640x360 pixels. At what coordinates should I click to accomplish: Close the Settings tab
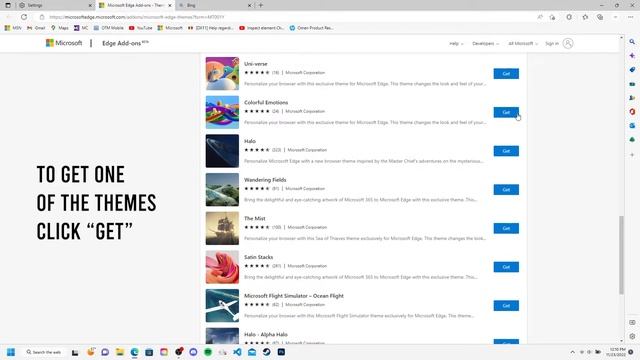click(90, 5)
